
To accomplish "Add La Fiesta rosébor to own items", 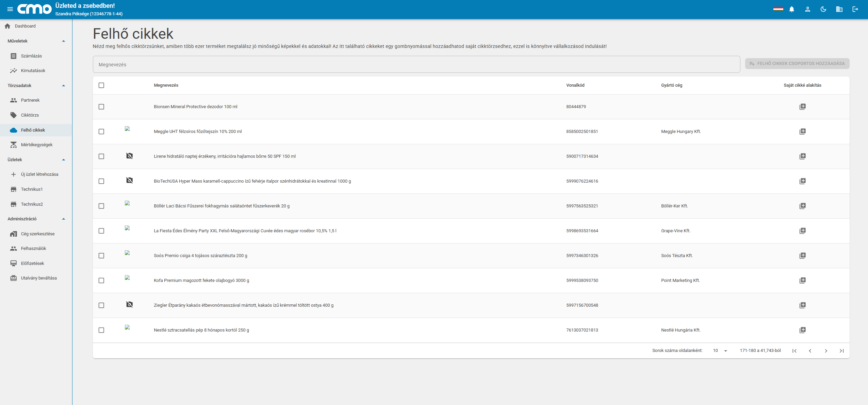I will click(x=802, y=231).
